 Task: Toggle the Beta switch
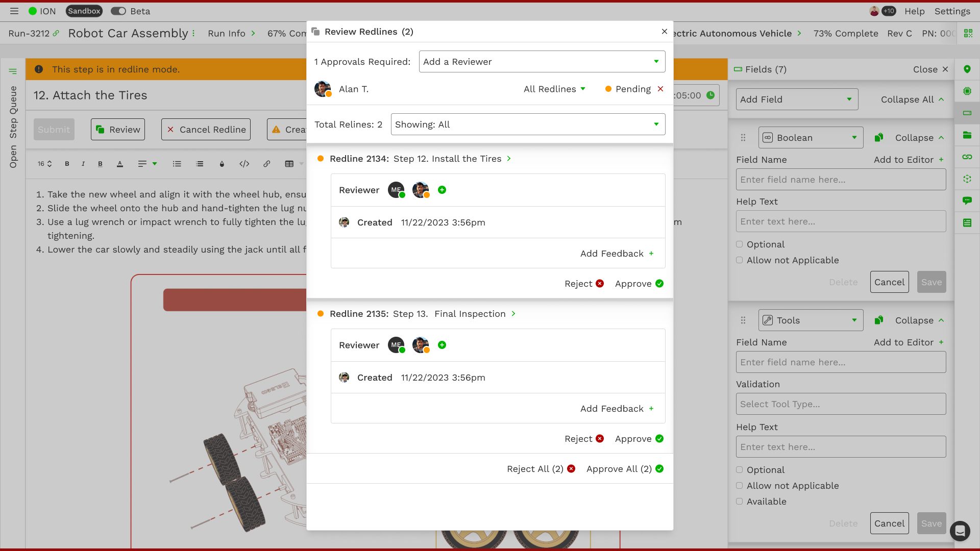pyautogui.click(x=118, y=11)
